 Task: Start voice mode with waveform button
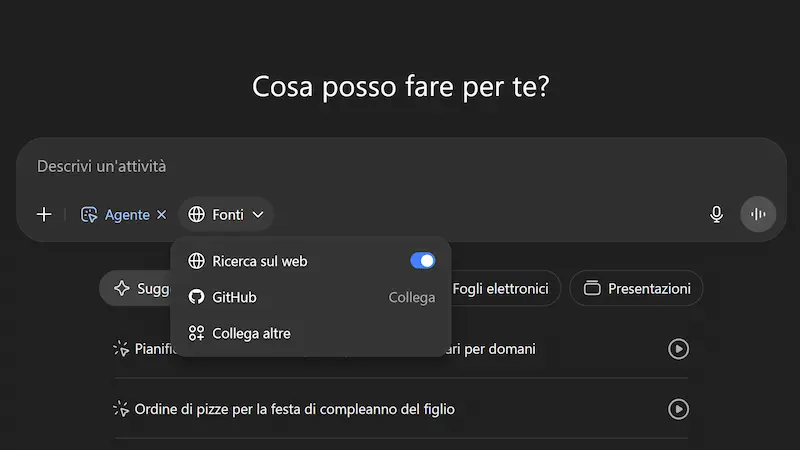[x=758, y=214]
